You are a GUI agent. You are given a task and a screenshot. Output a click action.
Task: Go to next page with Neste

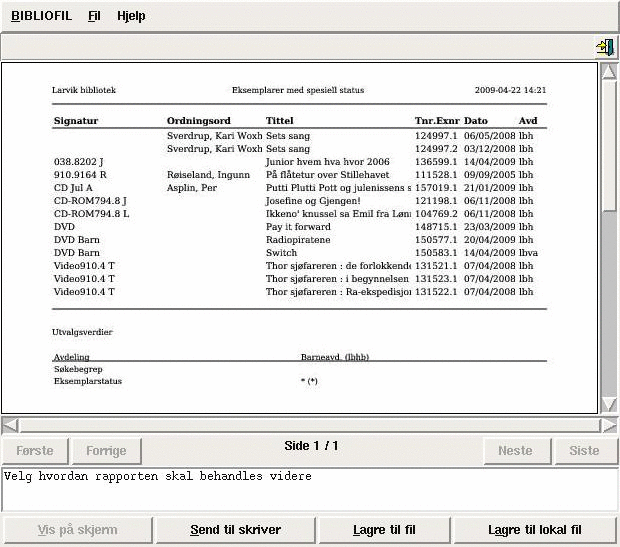[515, 450]
